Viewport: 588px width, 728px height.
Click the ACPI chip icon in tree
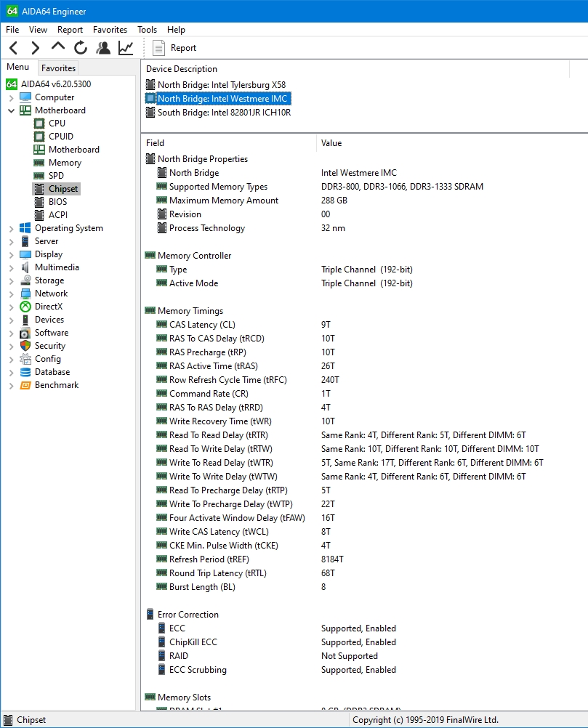click(x=39, y=215)
